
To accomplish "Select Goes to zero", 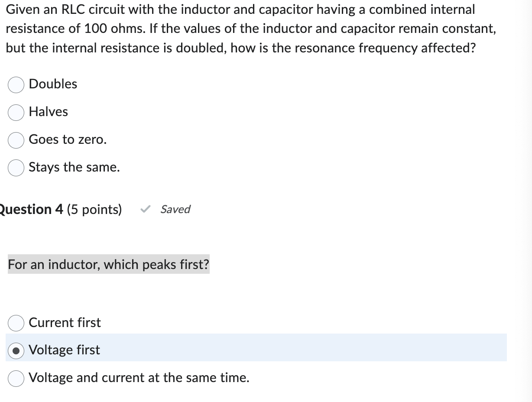I will (x=67, y=139).
